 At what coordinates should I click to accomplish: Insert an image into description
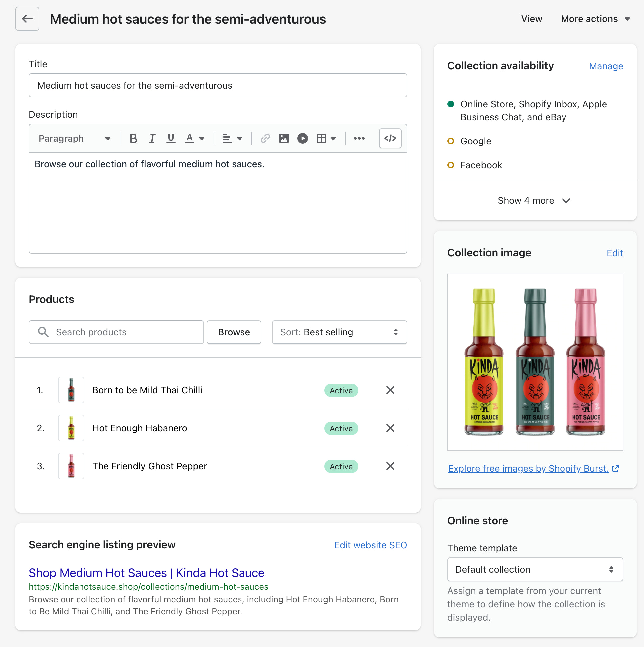[x=284, y=138]
